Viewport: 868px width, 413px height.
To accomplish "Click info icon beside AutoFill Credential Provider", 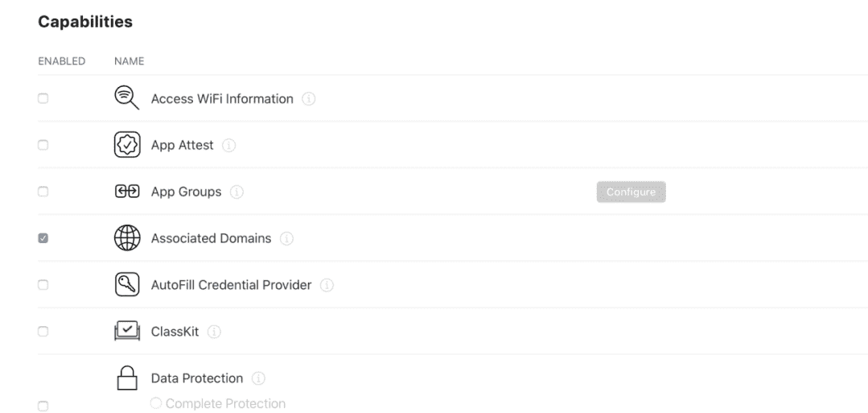I will (x=327, y=285).
